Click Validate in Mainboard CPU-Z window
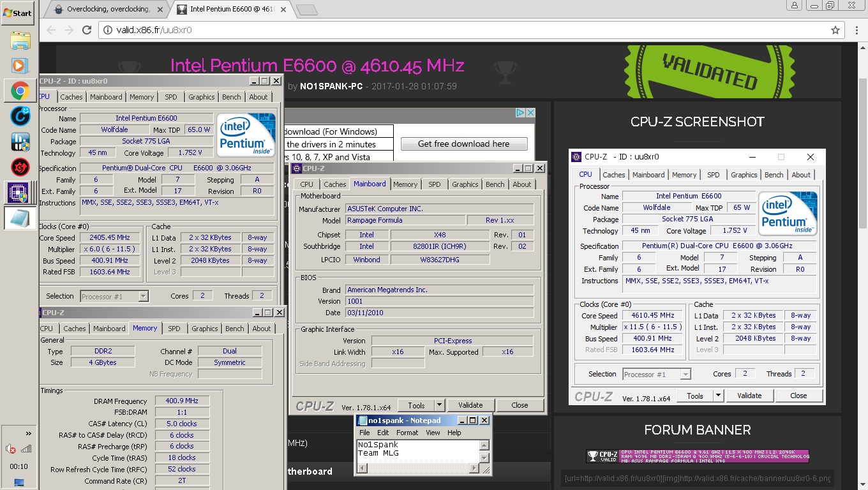 pyautogui.click(x=470, y=405)
